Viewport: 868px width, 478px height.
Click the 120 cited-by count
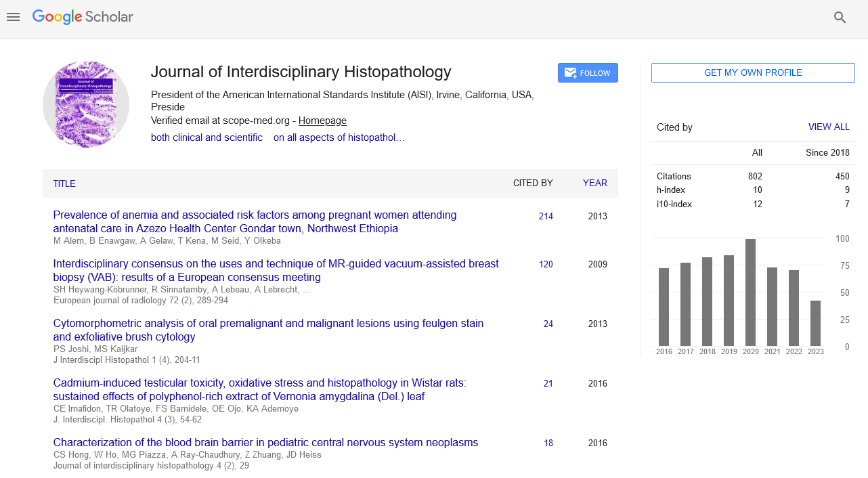tap(546, 265)
